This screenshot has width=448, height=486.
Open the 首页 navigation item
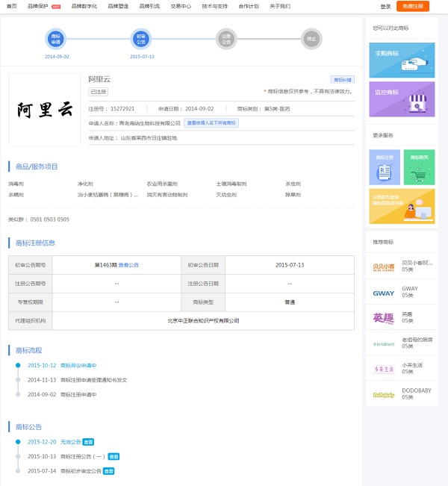click(12, 6)
